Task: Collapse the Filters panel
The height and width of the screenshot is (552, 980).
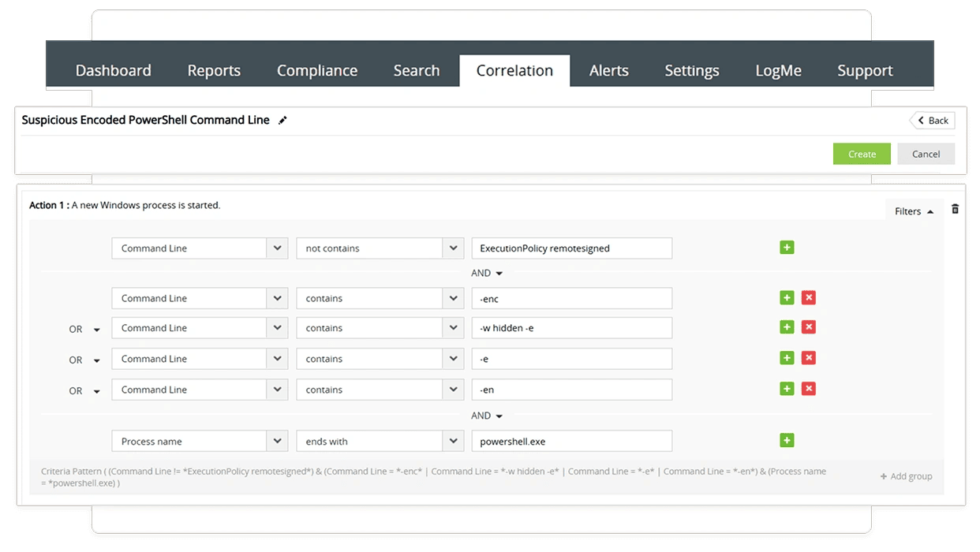Action: pyautogui.click(x=914, y=211)
